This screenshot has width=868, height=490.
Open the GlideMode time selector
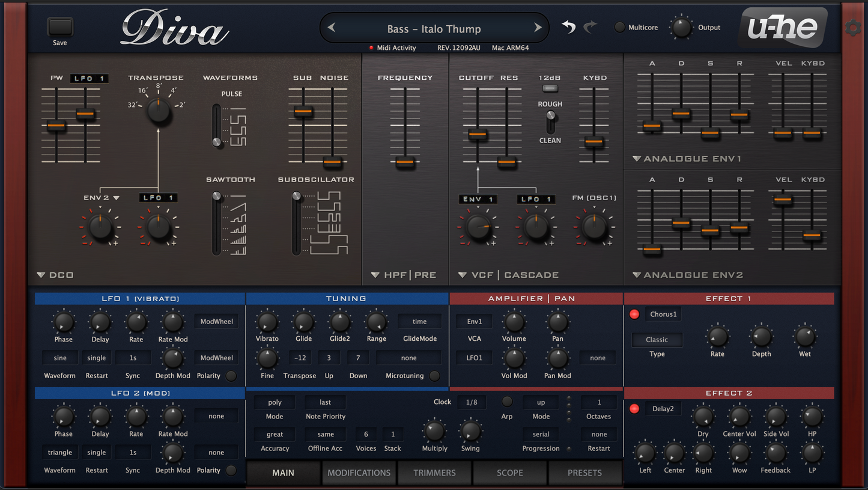coord(419,322)
